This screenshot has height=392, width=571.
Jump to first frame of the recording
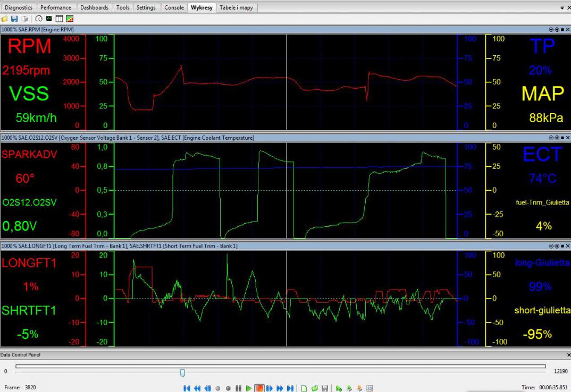point(187,388)
